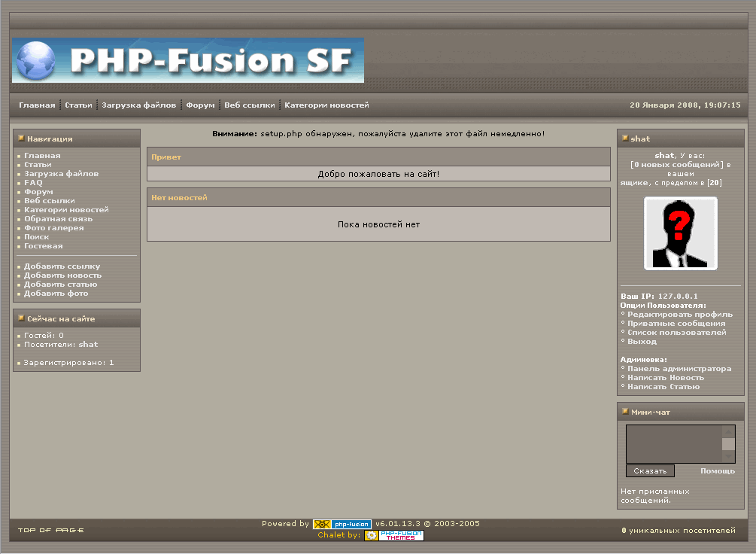Image resolution: width=756 pixels, height=554 pixels.
Task: Select Добавить статью in the sidebar
Action: (61, 285)
